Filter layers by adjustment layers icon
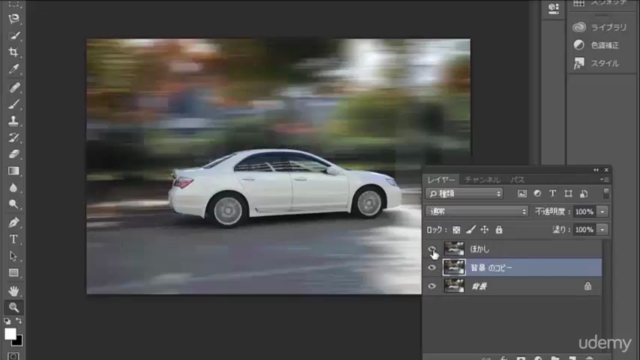Image resolution: width=640 pixels, height=360 pixels. tap(538, 194)
